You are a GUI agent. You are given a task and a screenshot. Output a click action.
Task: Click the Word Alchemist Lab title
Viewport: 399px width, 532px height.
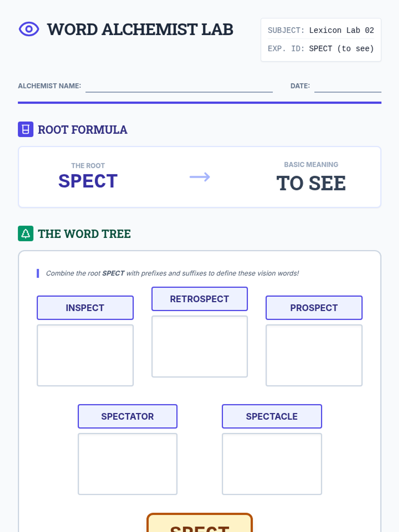[140, 29]
